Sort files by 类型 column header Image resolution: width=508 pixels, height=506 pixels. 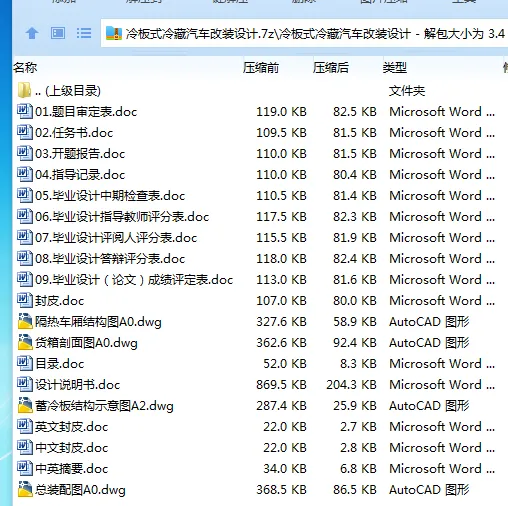(x=395, y=68)
